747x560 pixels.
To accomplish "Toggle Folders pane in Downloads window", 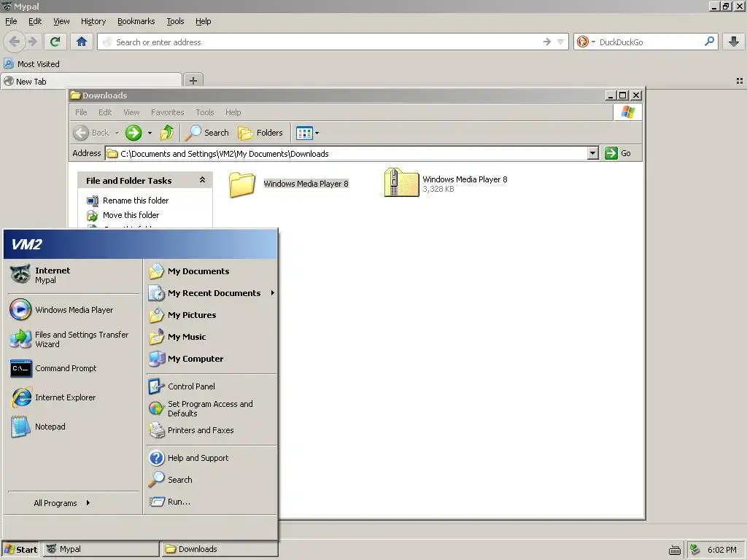I will 260,133.
